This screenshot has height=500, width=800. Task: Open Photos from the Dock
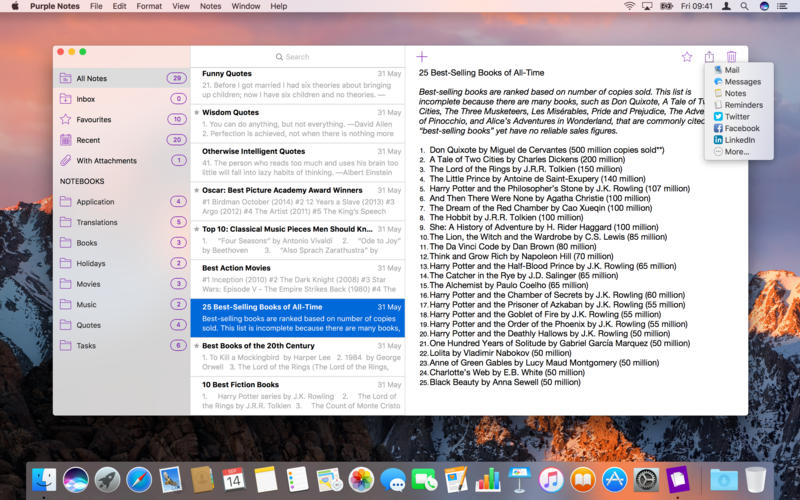(361, 480)
